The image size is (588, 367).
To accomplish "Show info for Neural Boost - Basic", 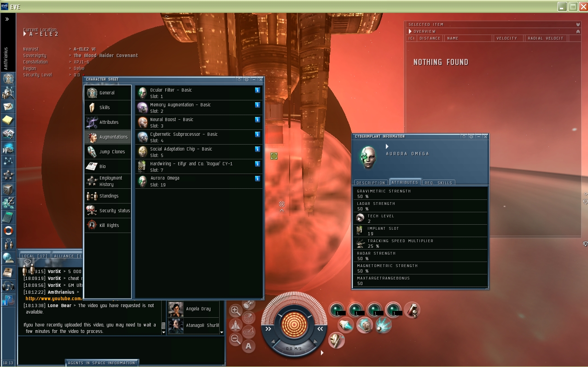I will [257, 120].
